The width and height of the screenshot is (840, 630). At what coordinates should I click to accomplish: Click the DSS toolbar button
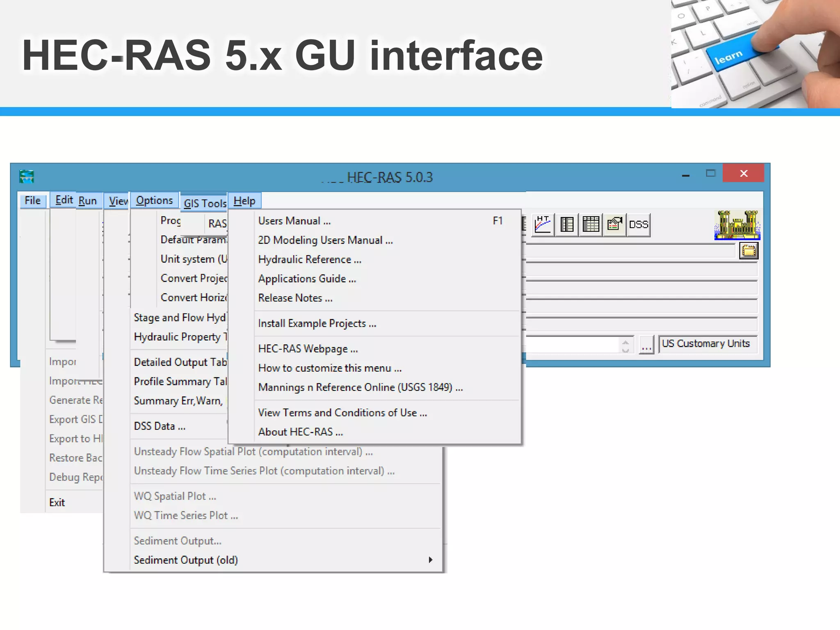639,224
